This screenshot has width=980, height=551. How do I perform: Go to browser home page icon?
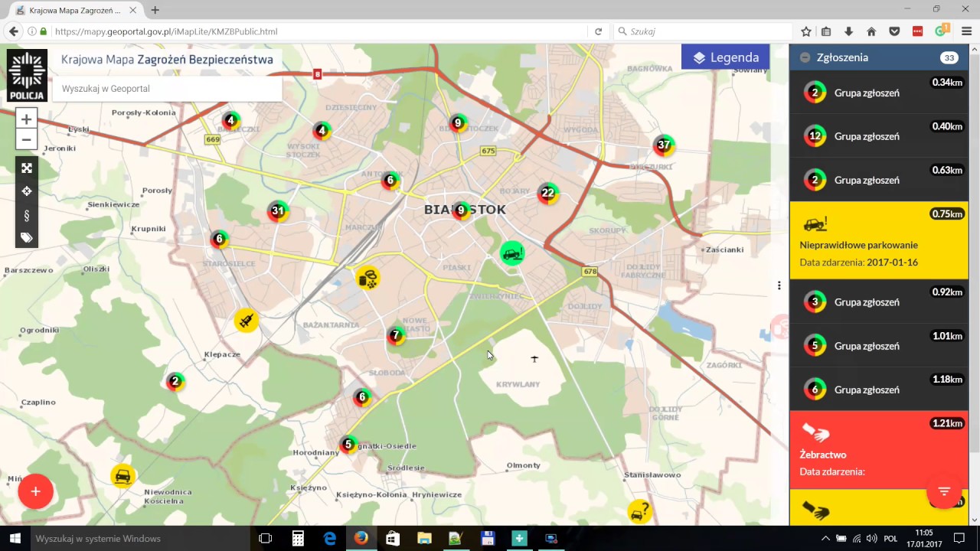coord(871,31)
